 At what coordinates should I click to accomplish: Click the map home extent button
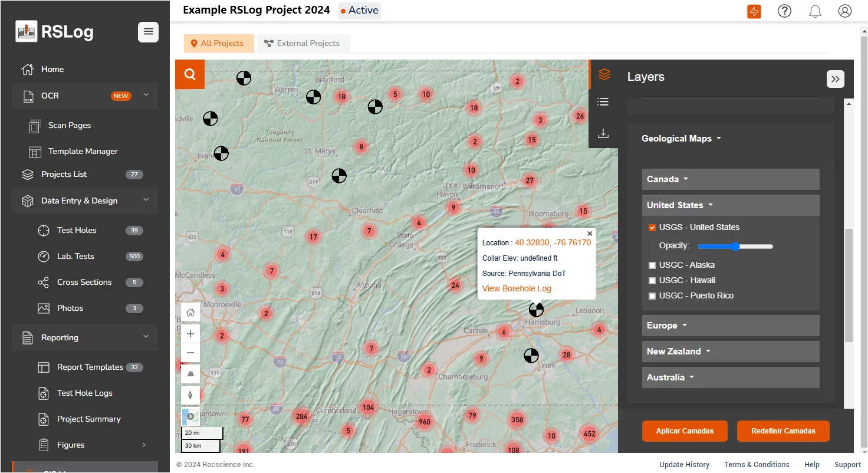(190, 313)
